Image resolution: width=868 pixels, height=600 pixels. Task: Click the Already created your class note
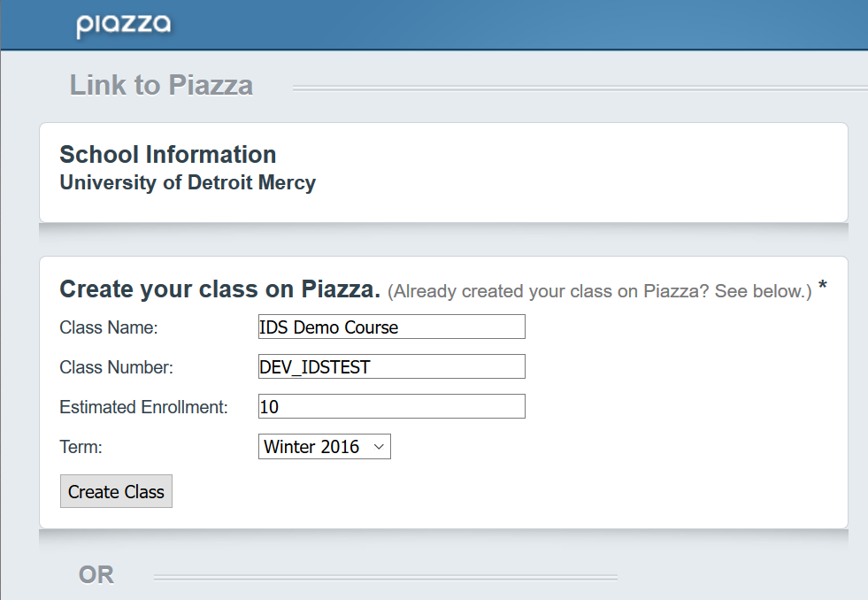[x=600, y=291]
